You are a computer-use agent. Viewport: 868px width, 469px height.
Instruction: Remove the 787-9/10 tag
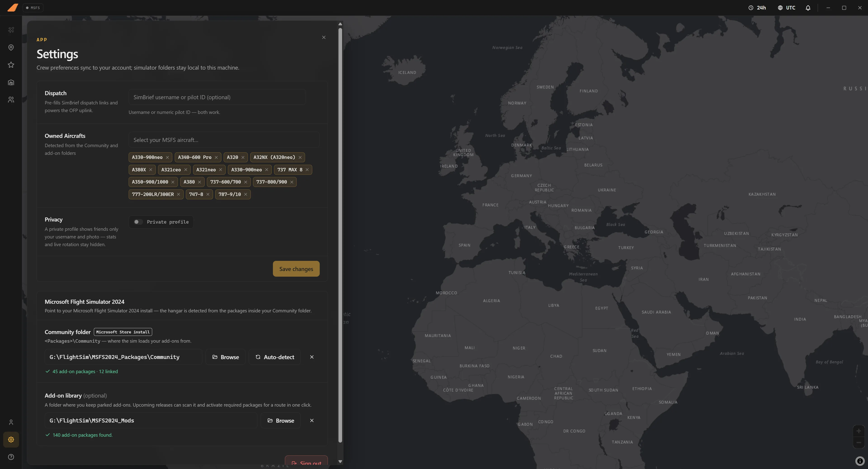(x=246, y=194)
